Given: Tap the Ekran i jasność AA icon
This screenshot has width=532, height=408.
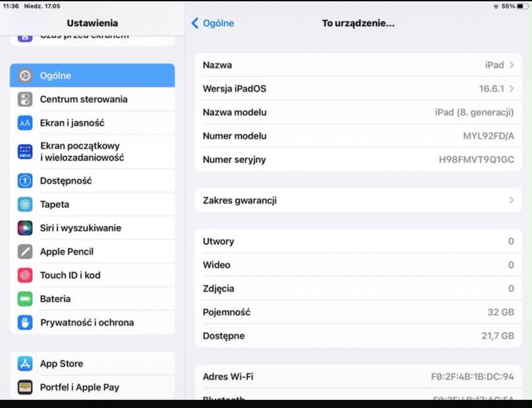Looking at the screenshot, I should pyautogui.click(x=25, y=123).
